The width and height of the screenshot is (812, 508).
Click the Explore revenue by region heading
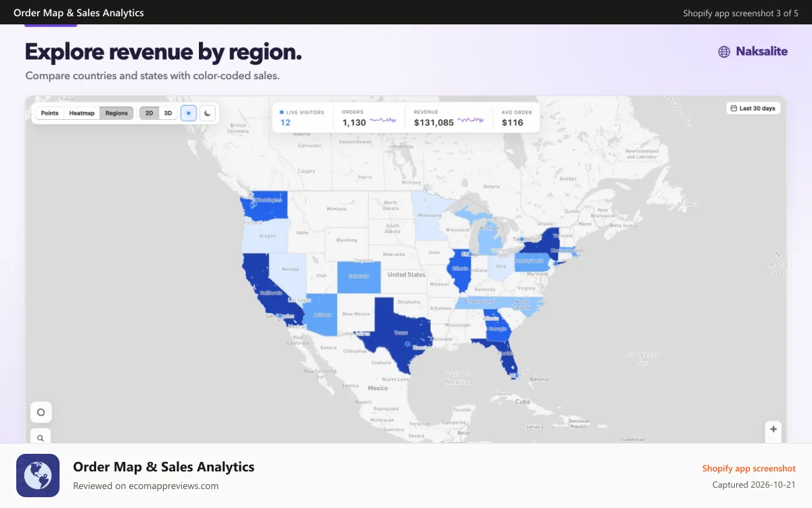point(163,51)
